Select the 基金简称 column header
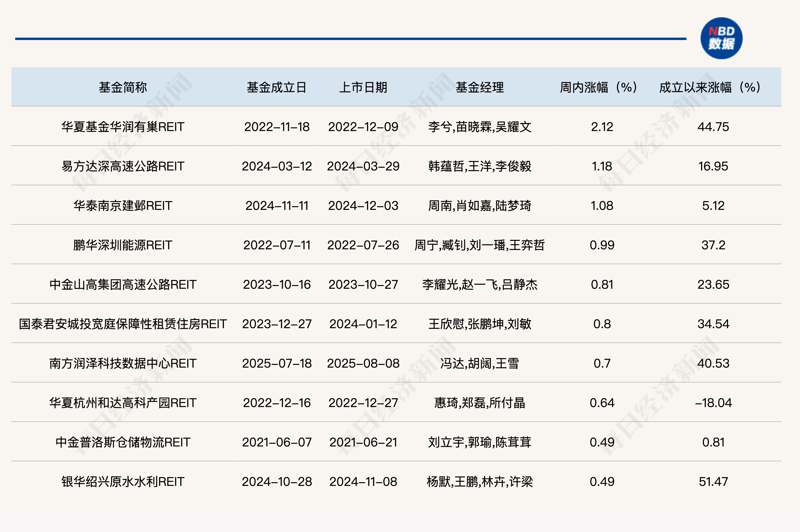The image size is (800, 532). pos(123,87)
